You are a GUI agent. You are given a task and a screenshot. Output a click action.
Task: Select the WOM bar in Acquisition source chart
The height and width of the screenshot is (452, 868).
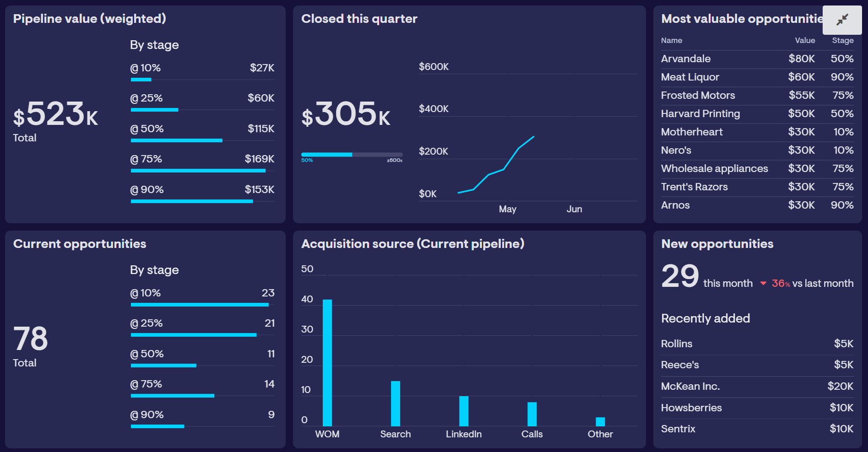[327, 361]
